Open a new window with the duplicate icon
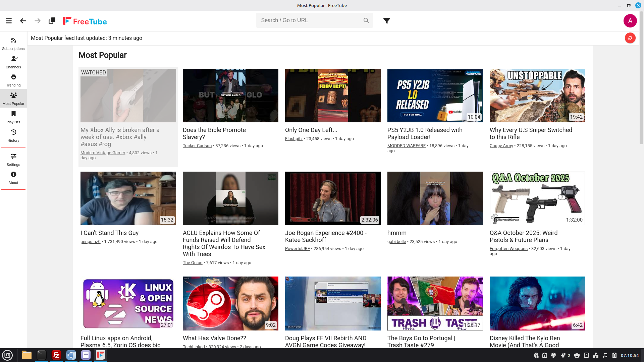644x362 pixels. click(52, 21)
